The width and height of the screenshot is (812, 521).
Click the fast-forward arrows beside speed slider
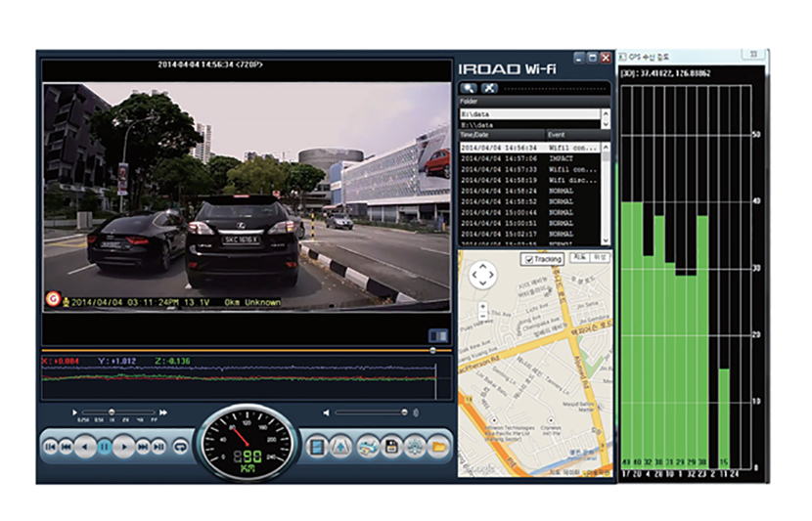coord(163,412)
